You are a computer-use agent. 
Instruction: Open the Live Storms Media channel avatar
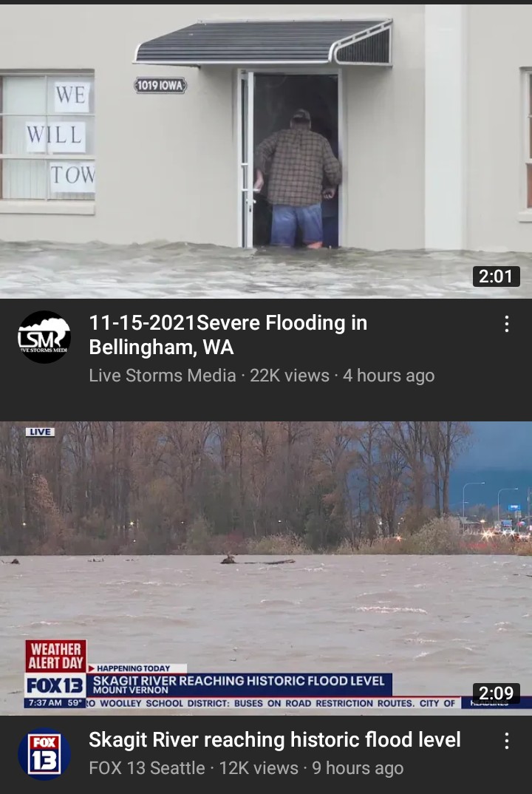point(44,336)
